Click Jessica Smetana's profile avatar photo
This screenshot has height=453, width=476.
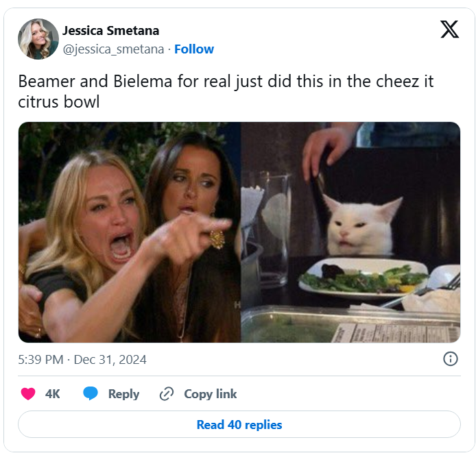click(38, 39)
